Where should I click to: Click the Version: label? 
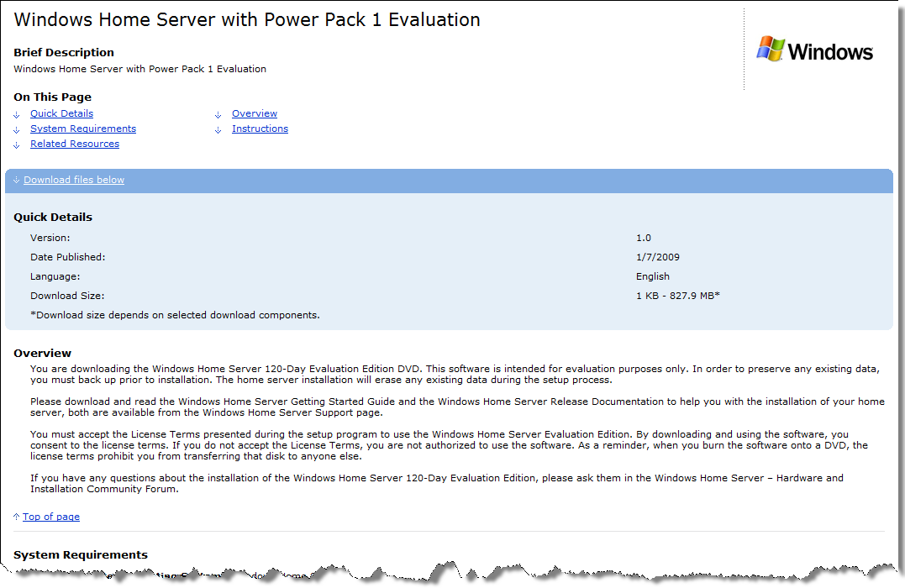click(50, 238)
